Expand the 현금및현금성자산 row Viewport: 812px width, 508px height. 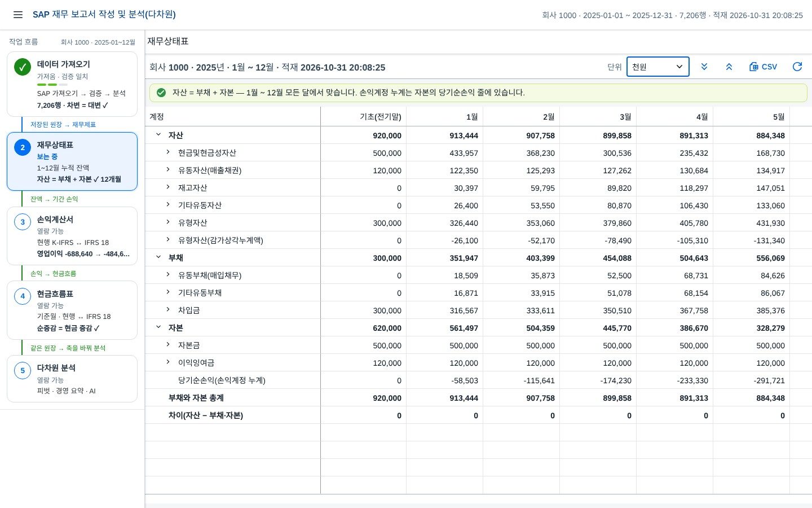[168, 152]
